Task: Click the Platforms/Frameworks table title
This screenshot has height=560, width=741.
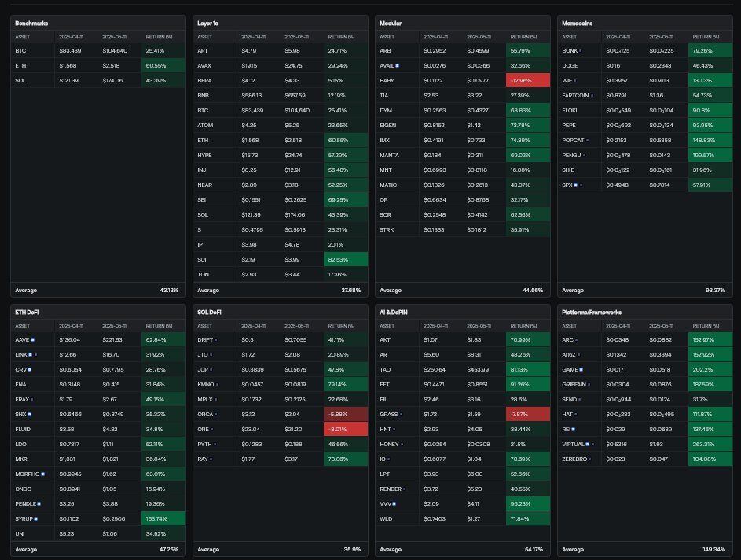Action: [x=592, y=313]
